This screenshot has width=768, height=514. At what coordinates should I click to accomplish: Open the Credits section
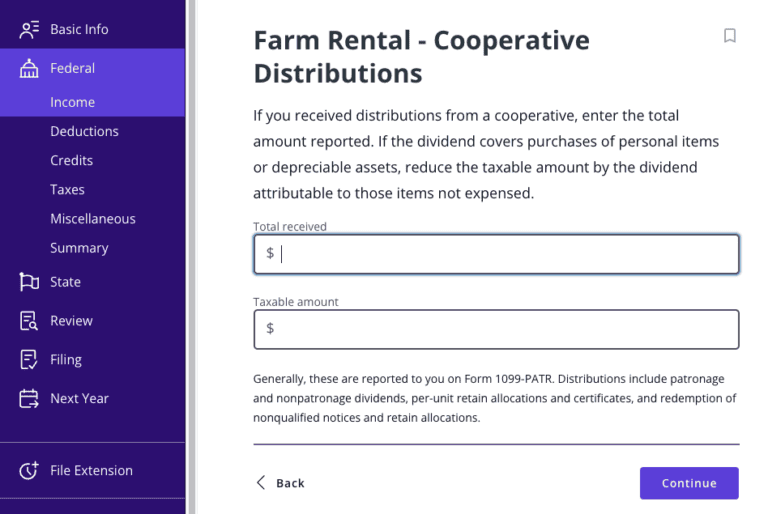71,160
